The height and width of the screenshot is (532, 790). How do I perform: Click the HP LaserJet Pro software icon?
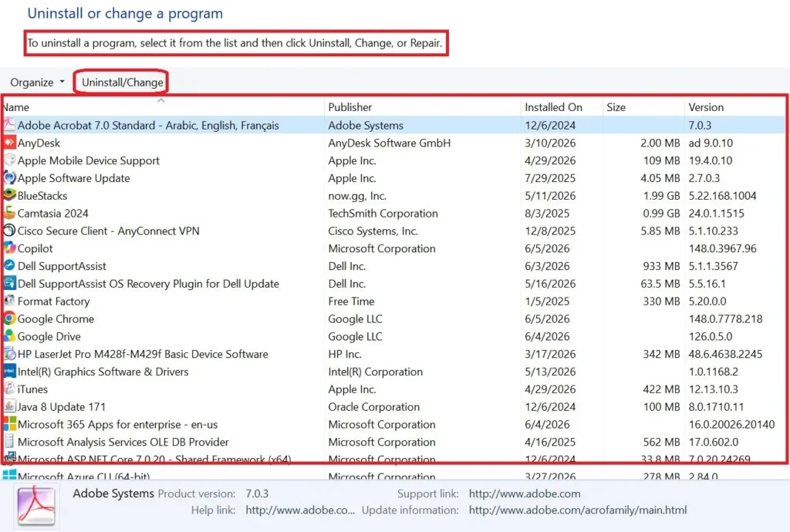(9, 354)
